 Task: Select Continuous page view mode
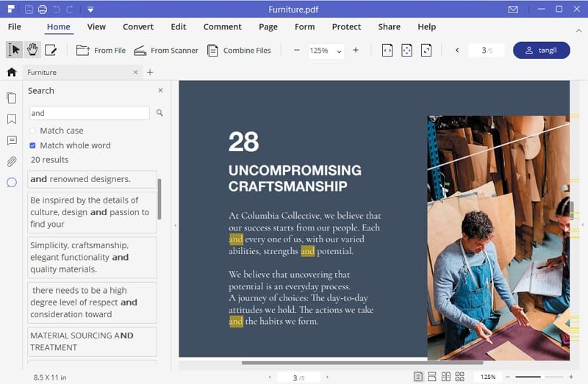(x=432, y=377)
